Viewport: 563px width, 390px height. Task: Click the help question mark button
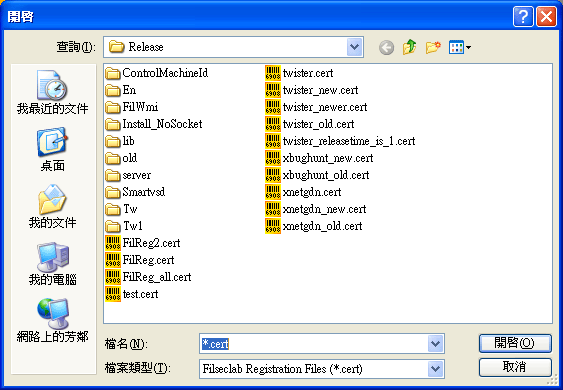[x=523, y=17]
